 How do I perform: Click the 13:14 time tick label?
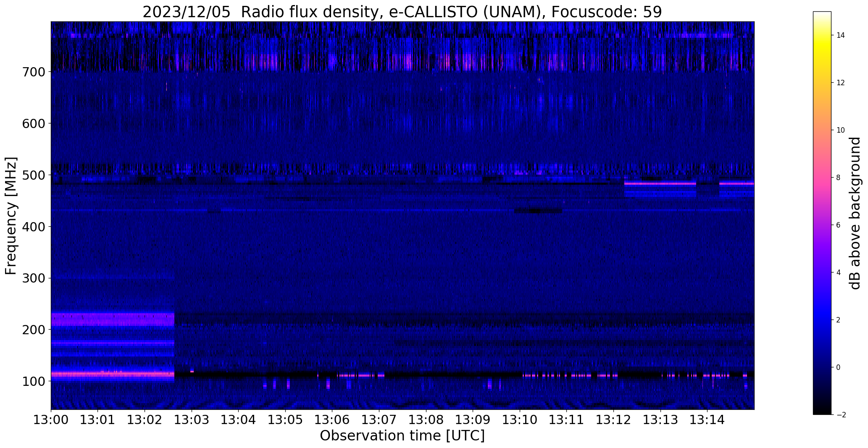[707, 420]
